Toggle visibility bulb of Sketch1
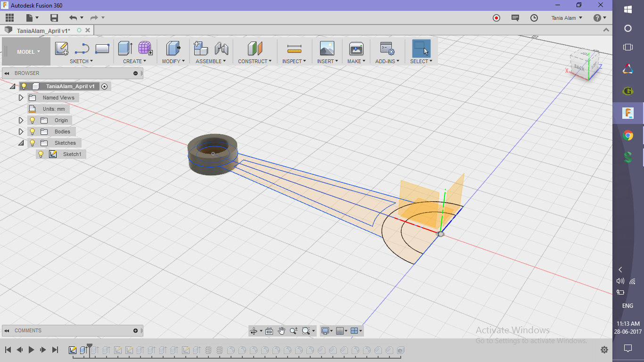The image size is (644, 362). coord(41,154)
